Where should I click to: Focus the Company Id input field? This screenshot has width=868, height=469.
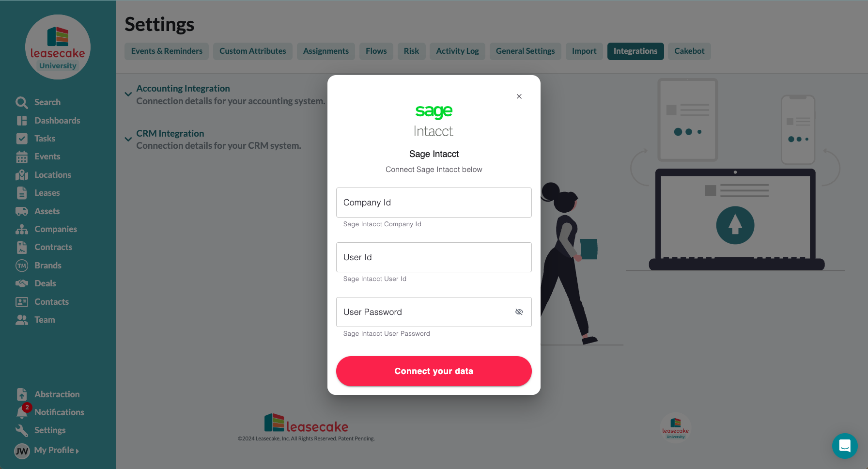click(434, 203)
